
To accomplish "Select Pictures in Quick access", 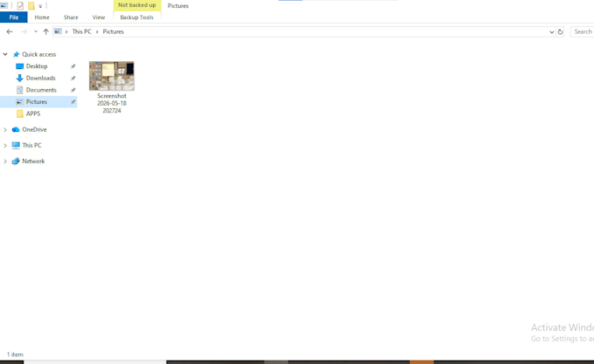I will click(x=37, y=102).
